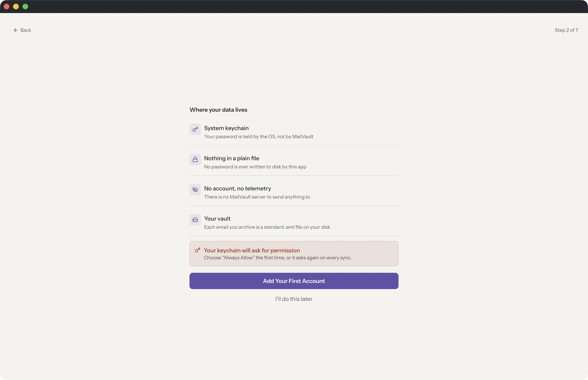Click the padlock icon beside Nothing in a plain file
This screenshot has height=380, width=588.
195,159
